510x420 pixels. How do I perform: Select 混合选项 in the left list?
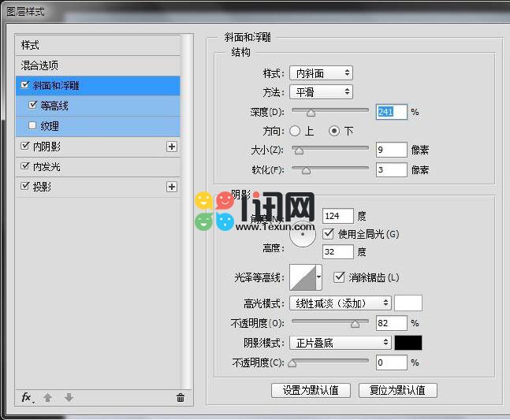[x=98, y=65]
